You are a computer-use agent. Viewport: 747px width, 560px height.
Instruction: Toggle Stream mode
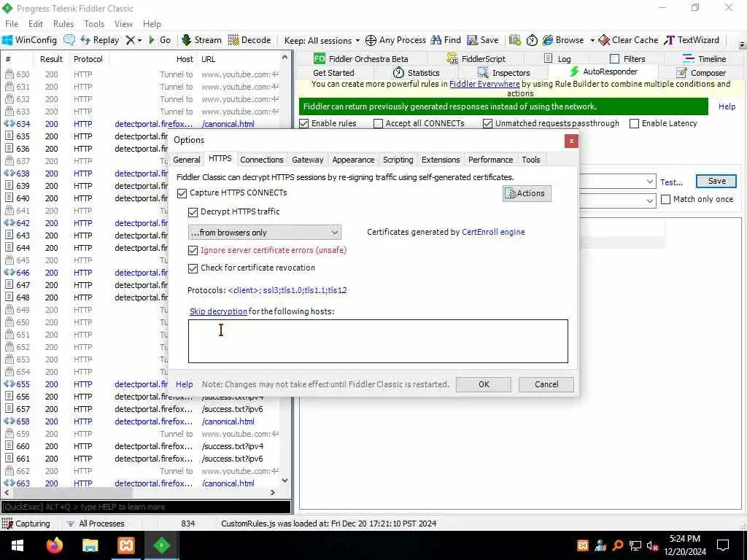[x=202, y=40]
